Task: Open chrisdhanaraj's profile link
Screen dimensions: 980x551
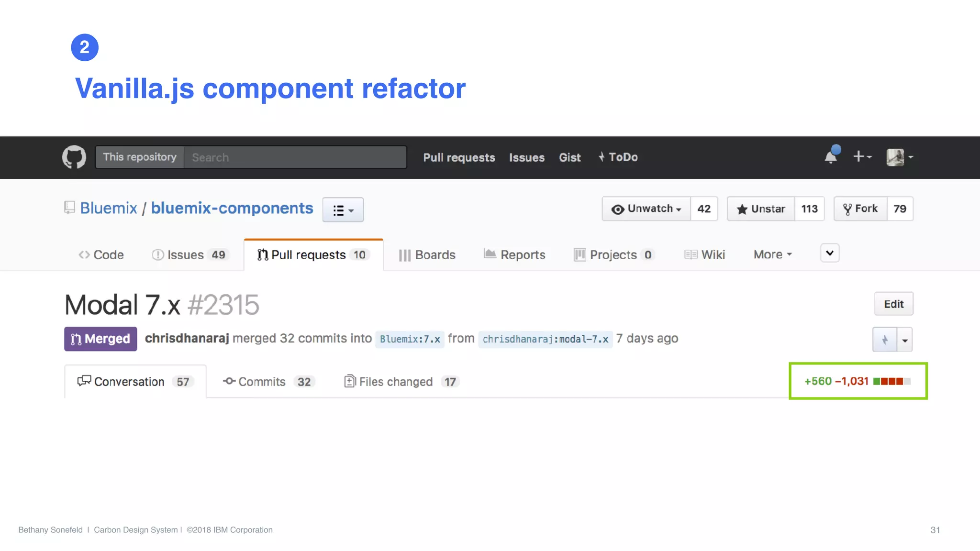Action: coord(187,338)
